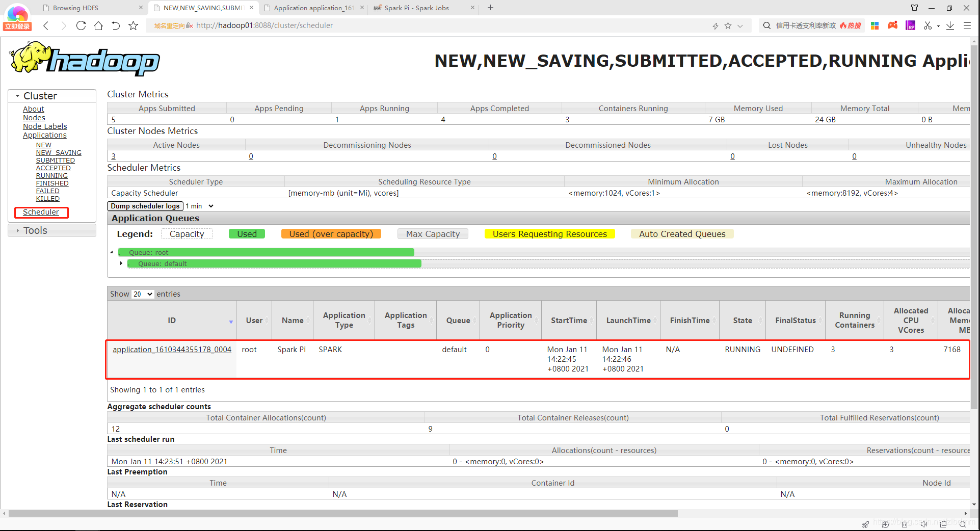Click the speaker sound icon in status bar

[x=924, y=524]
